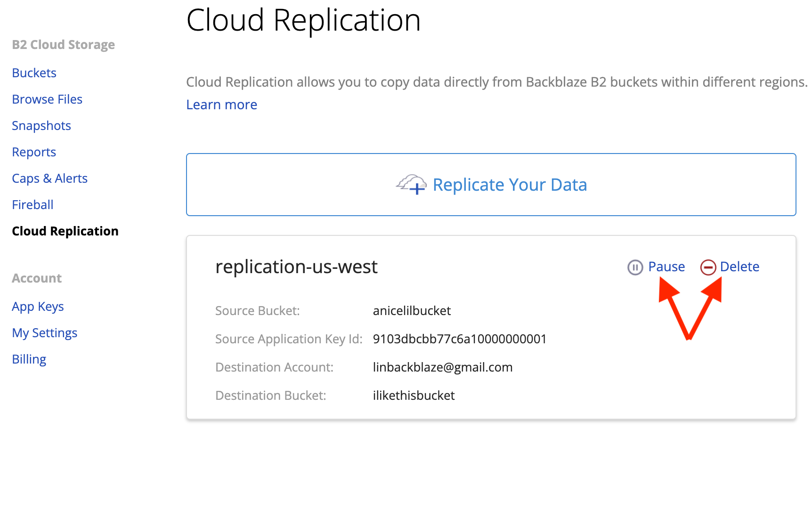812x526 pixels.
Task: Click the Account section header
Action: tap(37, 278)
